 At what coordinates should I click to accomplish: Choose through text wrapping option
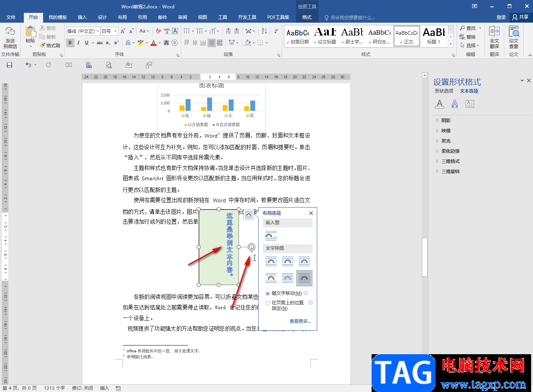304,261
